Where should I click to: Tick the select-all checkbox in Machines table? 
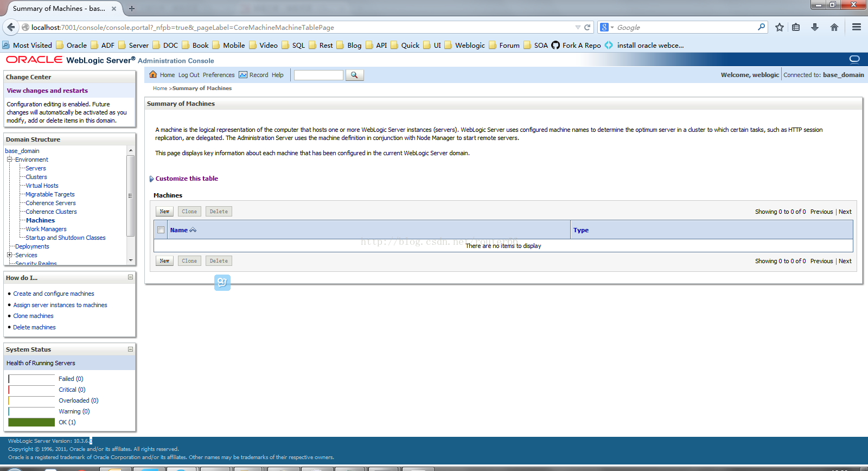coord(161,230)
